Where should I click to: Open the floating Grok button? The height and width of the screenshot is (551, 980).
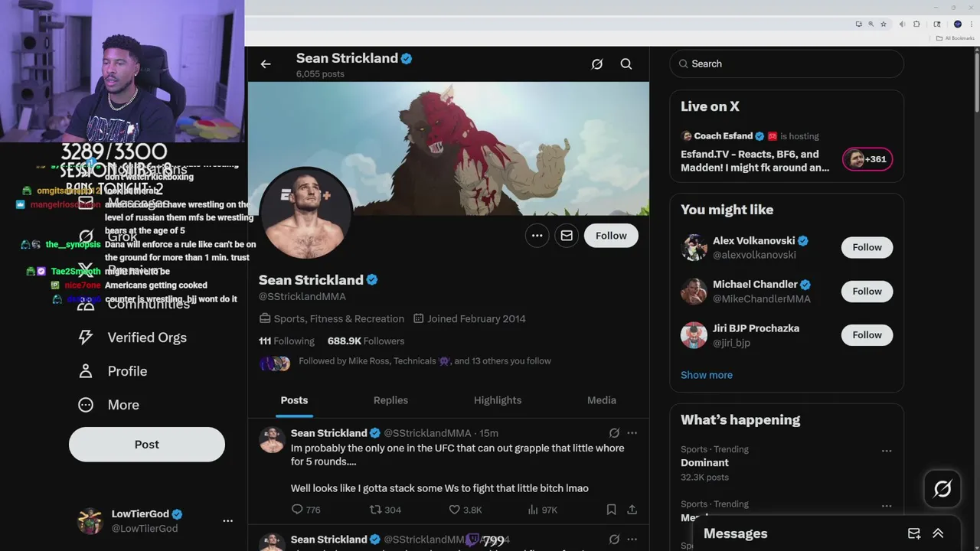coord(942,489)
